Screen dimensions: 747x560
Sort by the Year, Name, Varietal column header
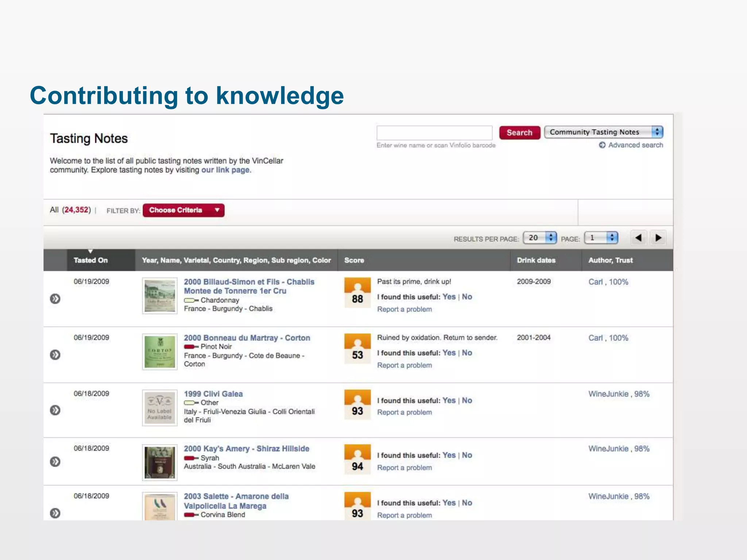click(236, 260)
